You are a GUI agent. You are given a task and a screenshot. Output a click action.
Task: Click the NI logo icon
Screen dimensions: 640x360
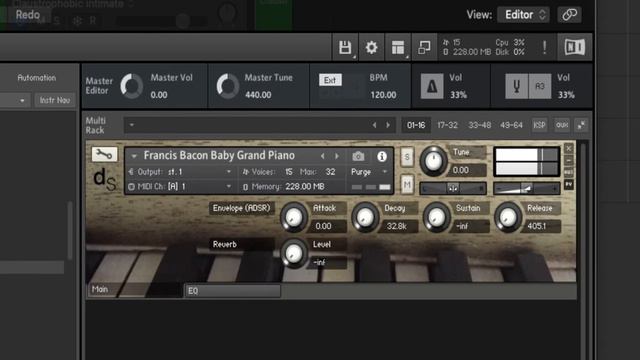click(575, 48)
